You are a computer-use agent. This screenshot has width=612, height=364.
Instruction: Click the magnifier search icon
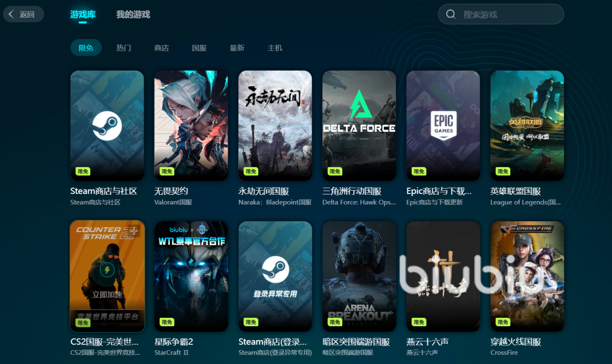(450, 14)
